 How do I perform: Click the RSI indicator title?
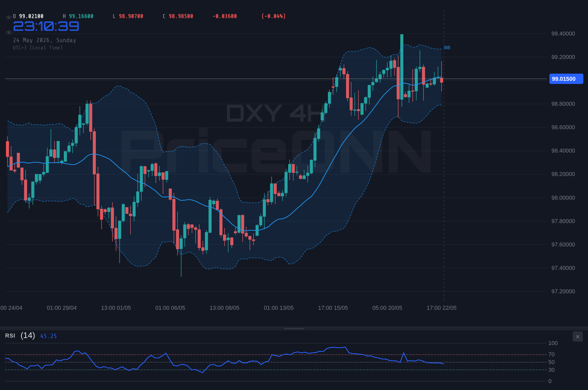point(10,336)
